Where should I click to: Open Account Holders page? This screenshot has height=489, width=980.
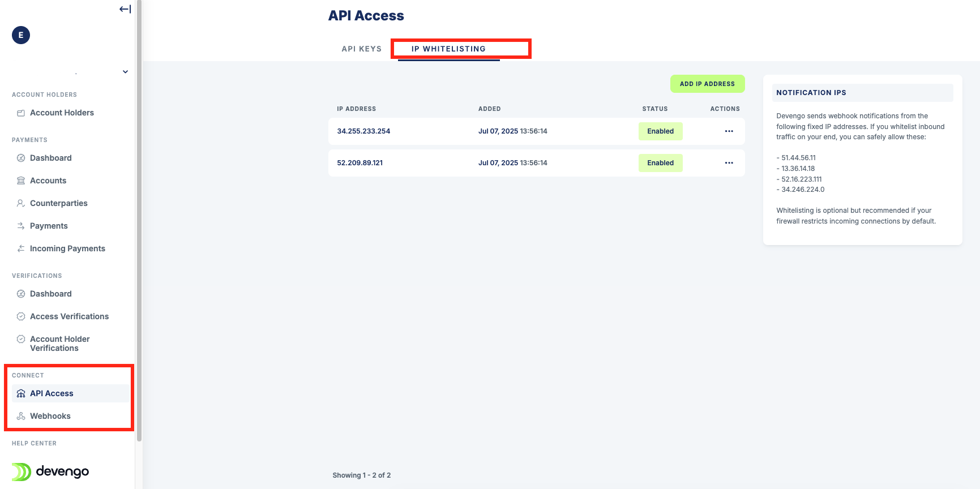[62, 113]
